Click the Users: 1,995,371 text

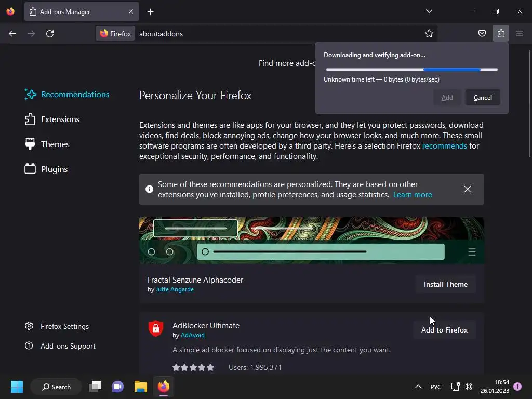[255, 367]
